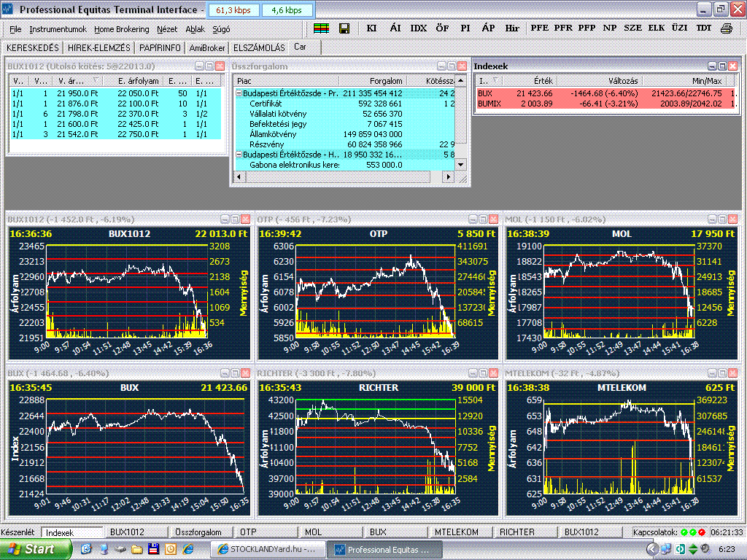747x560 pixels.
Task: Select order book row 21 542.0 Ft
Action: tap(116, 134)
